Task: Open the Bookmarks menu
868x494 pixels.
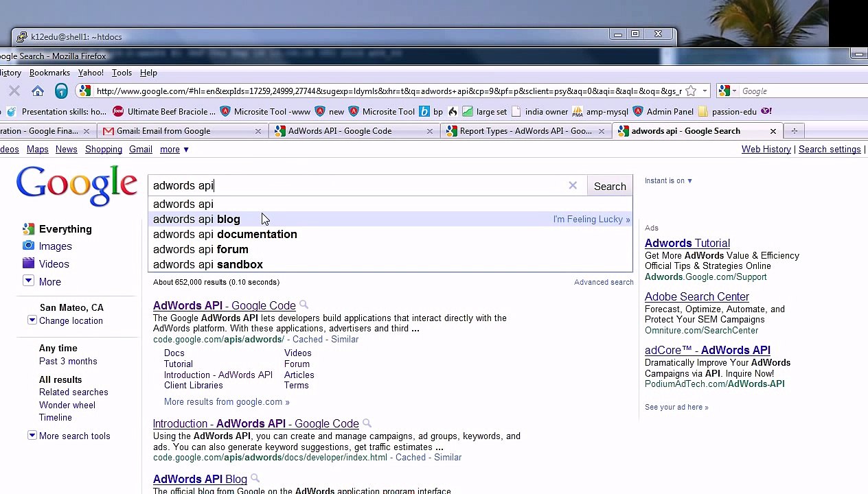Action: (x=49, y=73)
